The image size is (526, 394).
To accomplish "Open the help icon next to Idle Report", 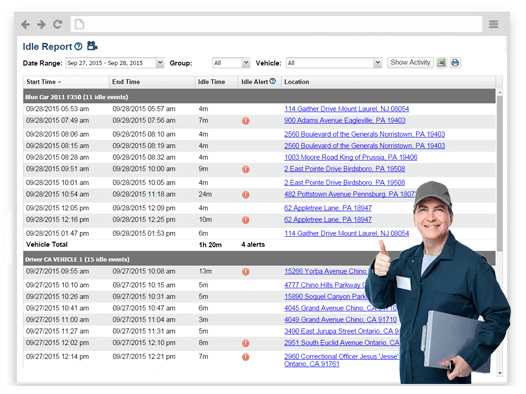I will [x=78, y=46].
